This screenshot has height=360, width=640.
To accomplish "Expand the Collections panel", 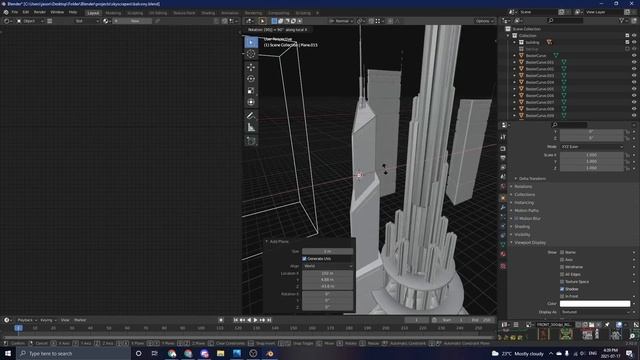I will [x=524, y=194].
